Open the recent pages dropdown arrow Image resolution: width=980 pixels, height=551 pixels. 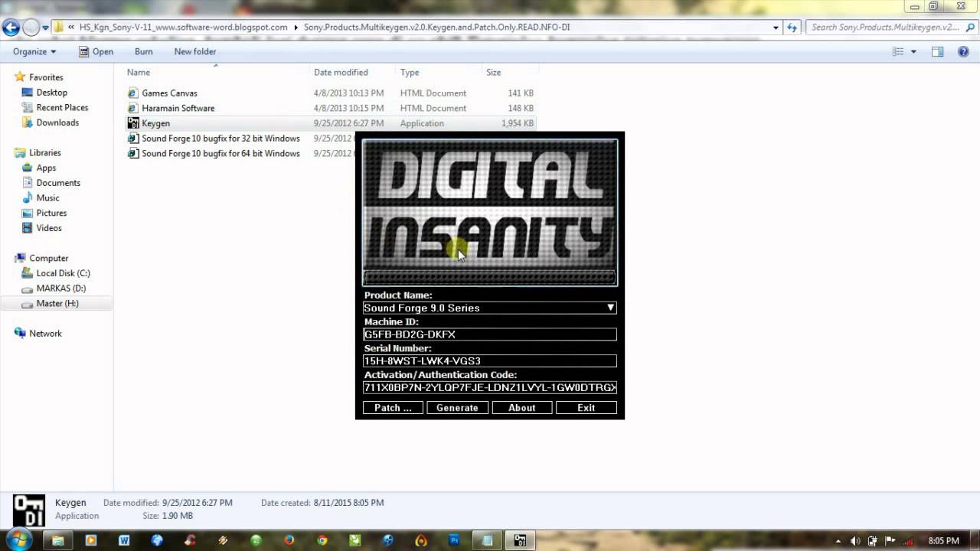46,28
